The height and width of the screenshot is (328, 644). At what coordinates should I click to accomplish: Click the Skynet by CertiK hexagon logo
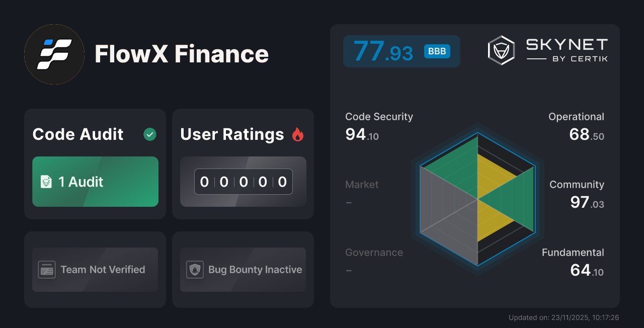(x=501, y=49)
